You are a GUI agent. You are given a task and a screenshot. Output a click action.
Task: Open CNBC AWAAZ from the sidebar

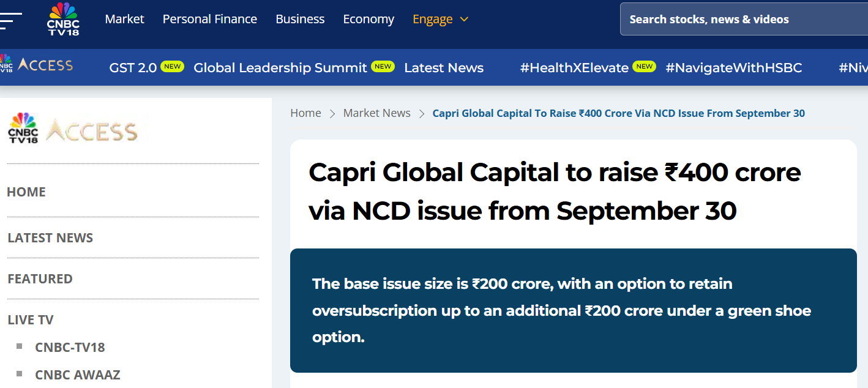coord(78,375)
